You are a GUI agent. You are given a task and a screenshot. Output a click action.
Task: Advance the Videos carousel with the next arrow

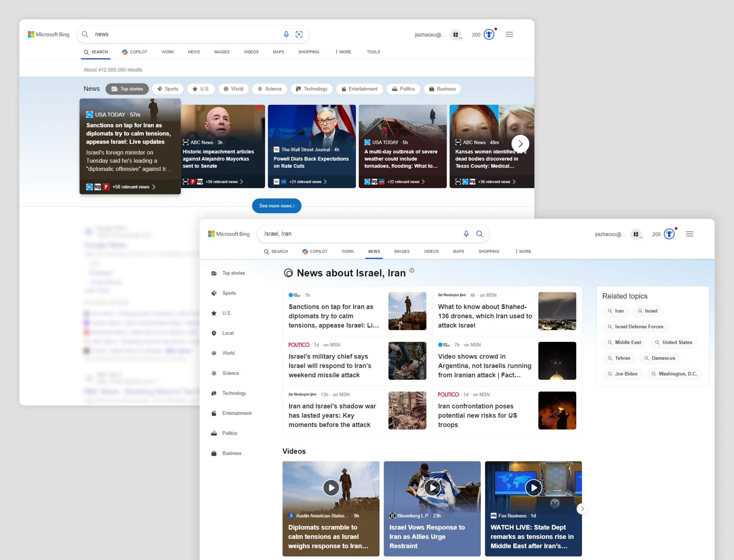pos(582,509)
